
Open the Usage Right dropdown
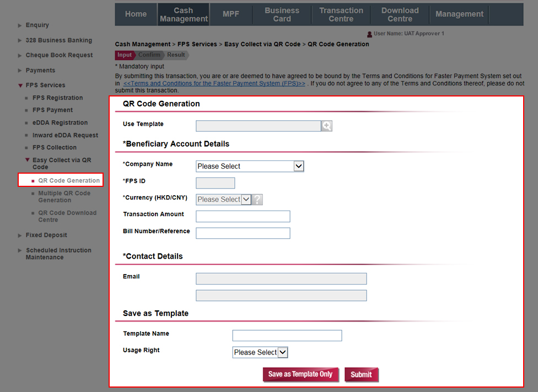pos(260,352)
